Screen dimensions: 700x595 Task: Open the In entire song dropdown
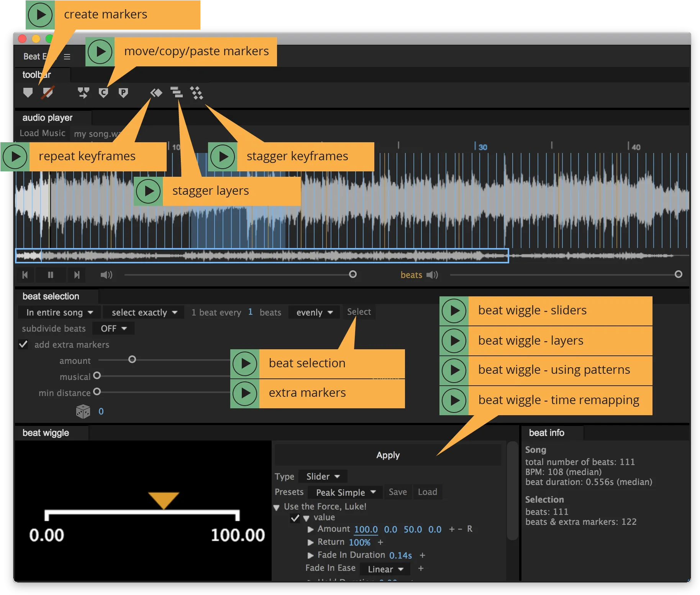pyautogui.click(x=59, y=312)
